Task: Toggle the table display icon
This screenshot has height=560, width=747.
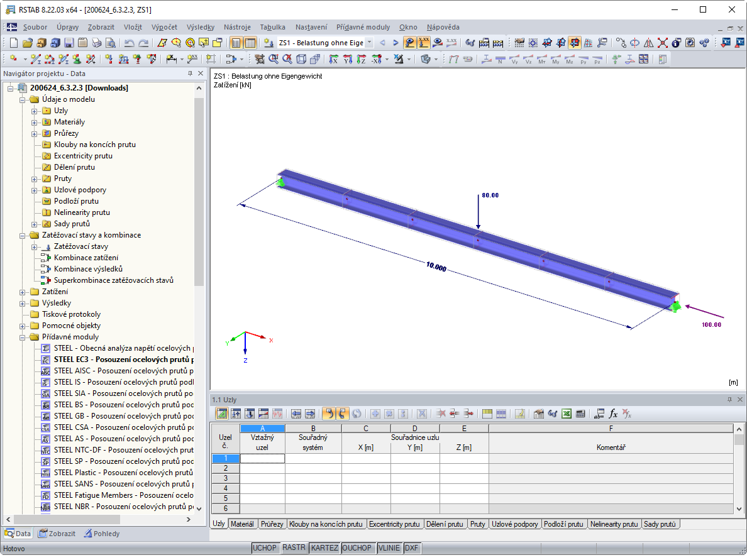Action: [x=250, y=43]
